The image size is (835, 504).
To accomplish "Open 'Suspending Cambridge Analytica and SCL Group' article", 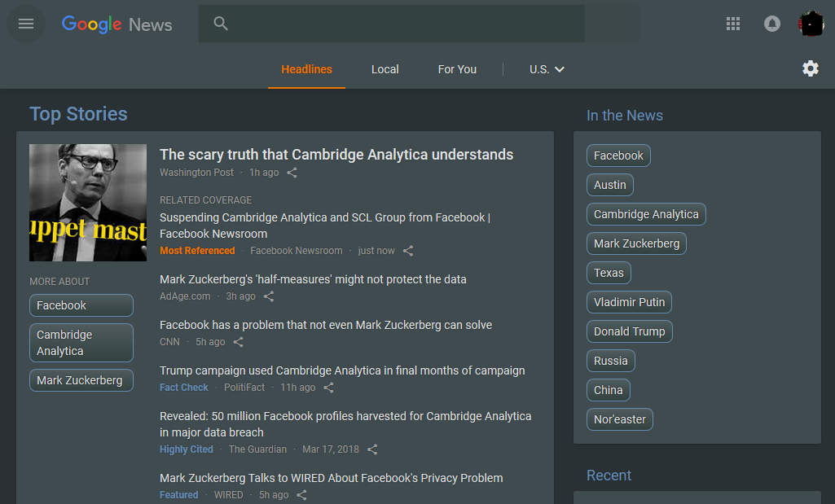I will coord(325,226).
